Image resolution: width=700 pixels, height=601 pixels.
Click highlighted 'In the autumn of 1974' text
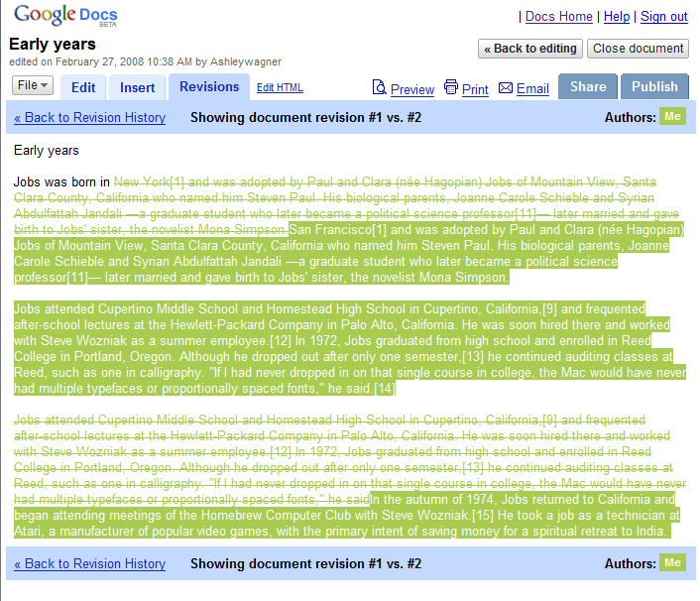click(431, 499)
